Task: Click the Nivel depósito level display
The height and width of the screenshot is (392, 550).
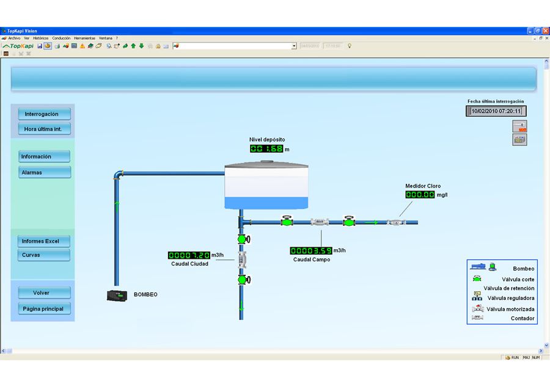Action: tap(266, 148)
